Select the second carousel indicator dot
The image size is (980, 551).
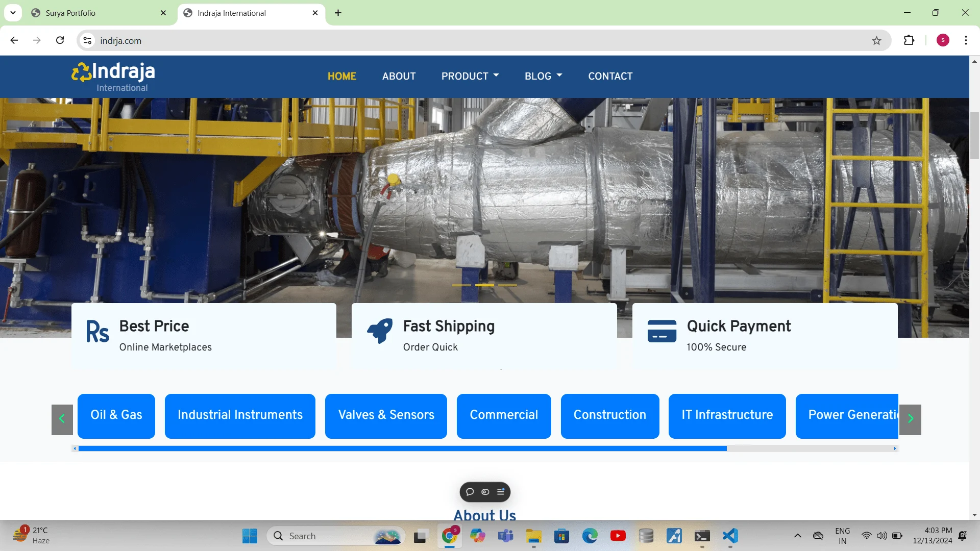[x=485, y=286]
